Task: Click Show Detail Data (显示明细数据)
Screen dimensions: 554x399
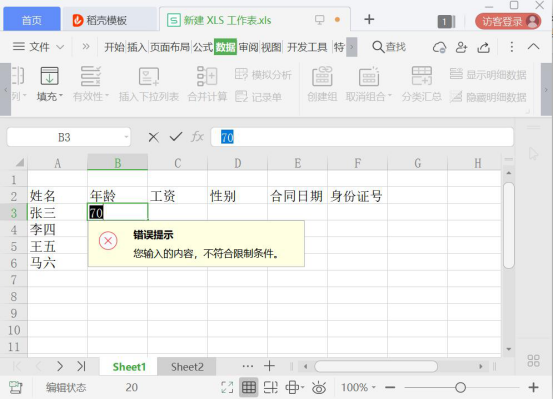Action: tap(488, 75)
